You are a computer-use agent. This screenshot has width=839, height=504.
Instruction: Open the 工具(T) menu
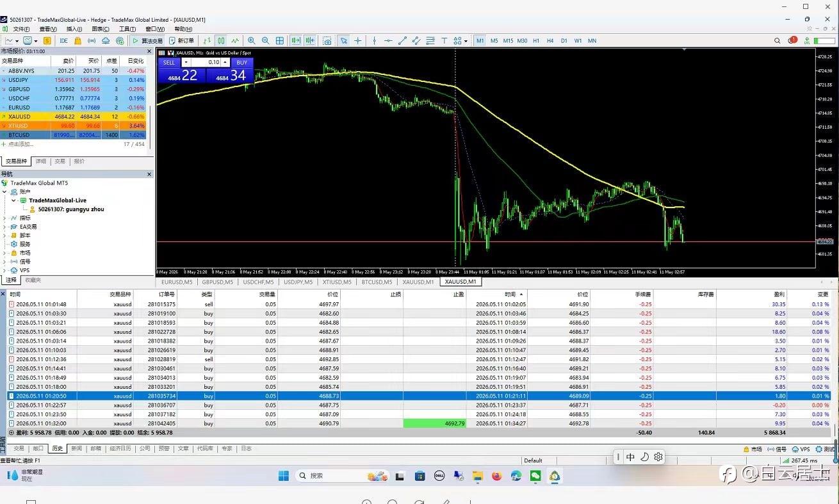click(127, 29)
